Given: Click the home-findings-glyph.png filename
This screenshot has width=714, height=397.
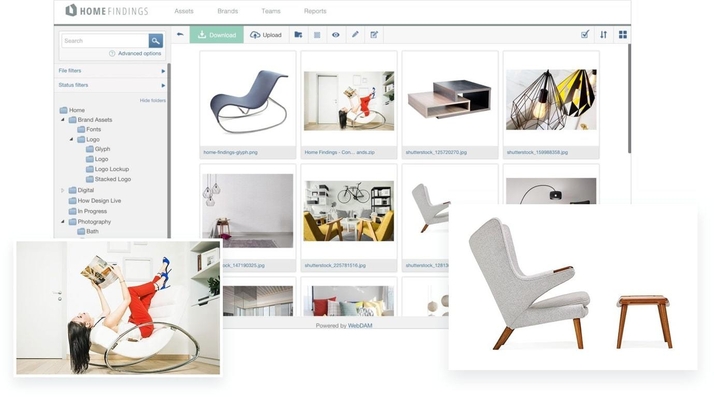Looking at the screenshot, I should [230, 153].
